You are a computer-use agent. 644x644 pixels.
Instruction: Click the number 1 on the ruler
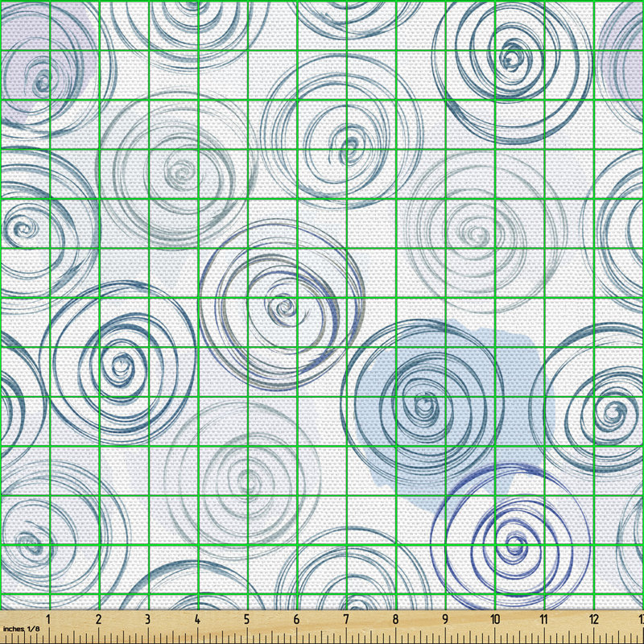click(x=48, y=619)
